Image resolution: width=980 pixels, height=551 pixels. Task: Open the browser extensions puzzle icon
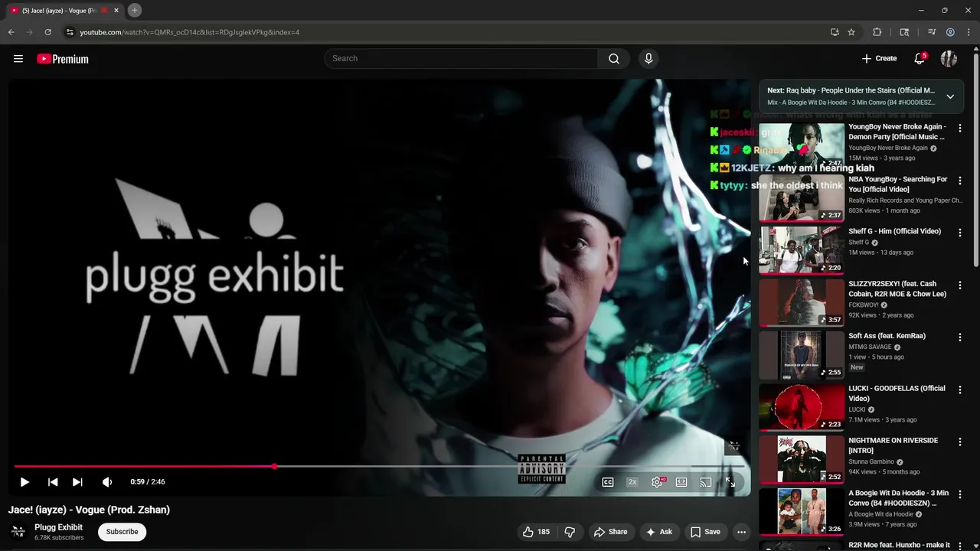(x=877, y=32)
